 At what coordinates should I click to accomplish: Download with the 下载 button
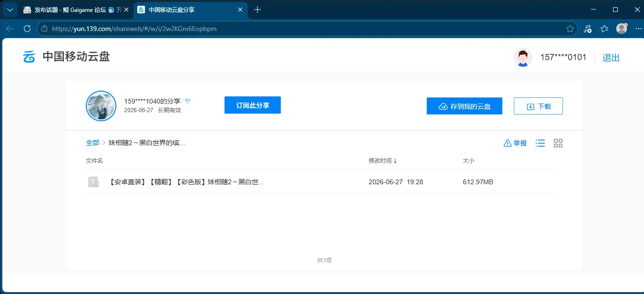(538, 106)
